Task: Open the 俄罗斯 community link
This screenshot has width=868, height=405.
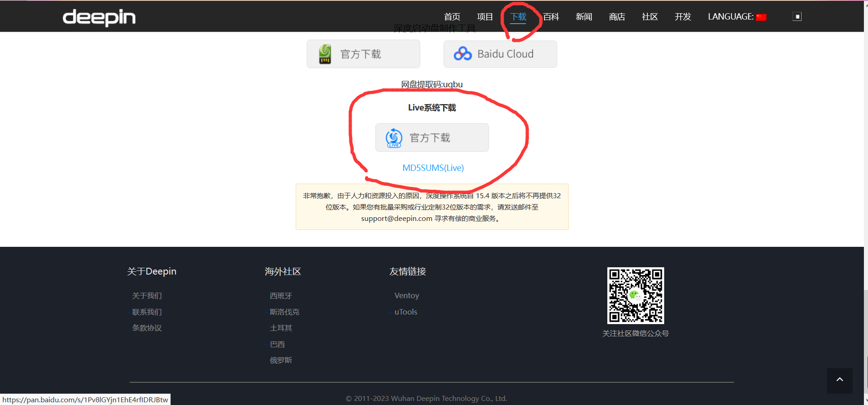Action: pos(281,360)
